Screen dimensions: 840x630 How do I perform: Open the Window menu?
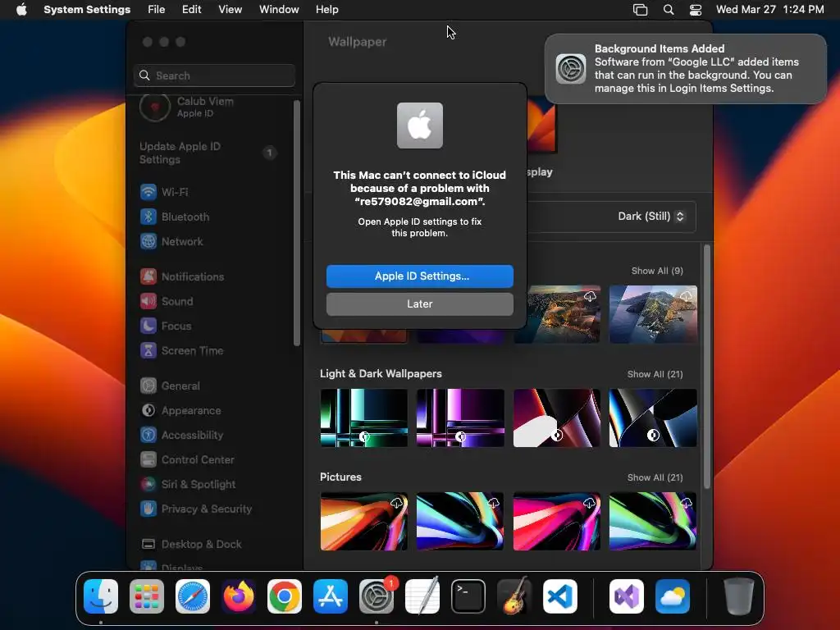tap(279, 10)
